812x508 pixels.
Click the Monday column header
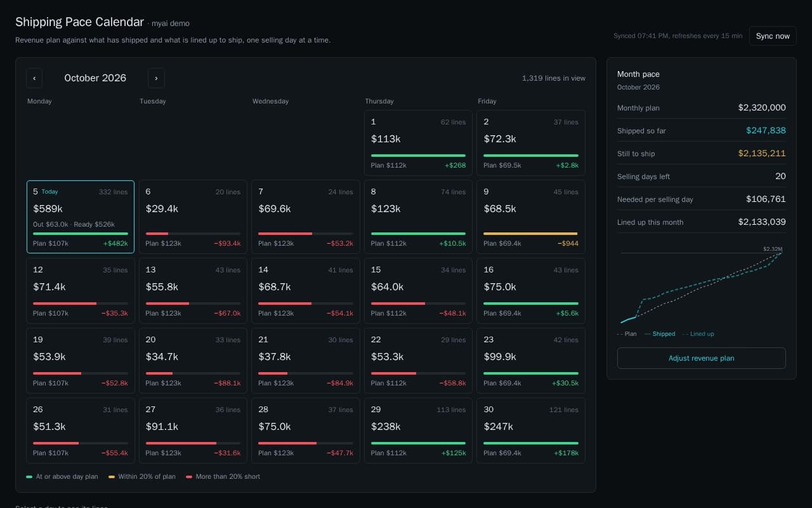[x=39, y=102]
